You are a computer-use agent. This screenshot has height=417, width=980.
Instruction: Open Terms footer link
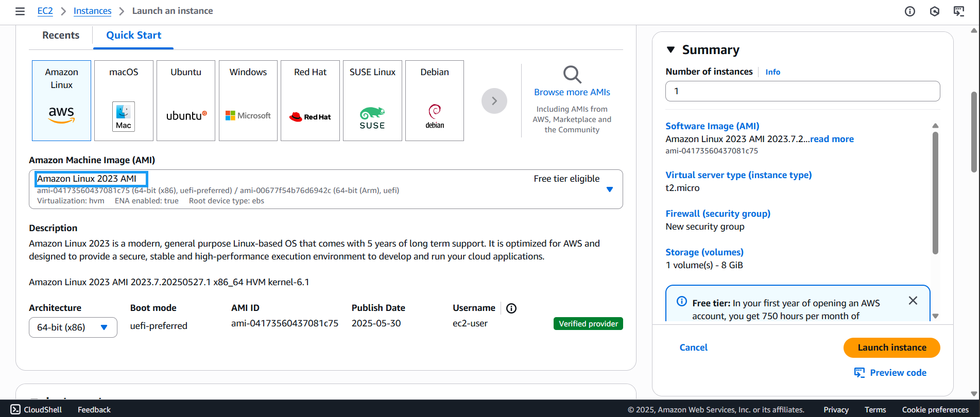pyautogui.click(x=875, y=410)
